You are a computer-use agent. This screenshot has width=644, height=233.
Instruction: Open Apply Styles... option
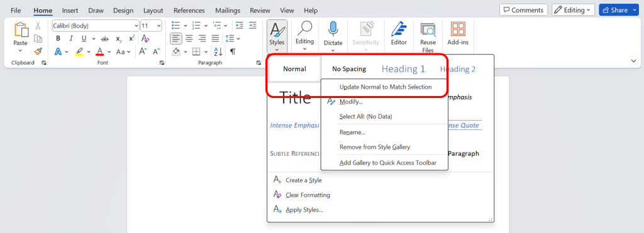click(298, 210)
